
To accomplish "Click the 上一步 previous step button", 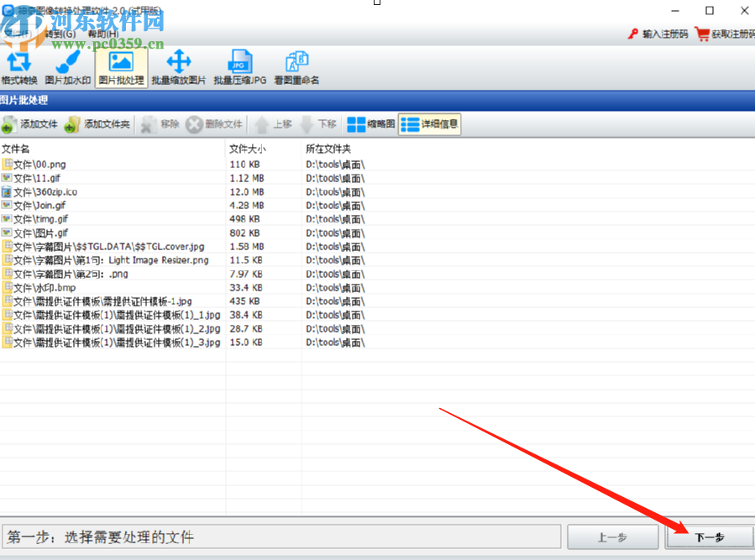I will (612, 536).
